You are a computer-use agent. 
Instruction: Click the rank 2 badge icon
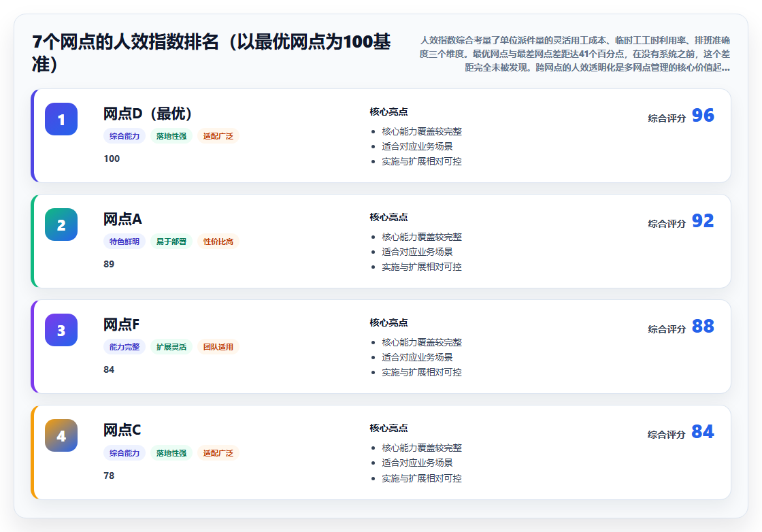[x=61, y=225]
